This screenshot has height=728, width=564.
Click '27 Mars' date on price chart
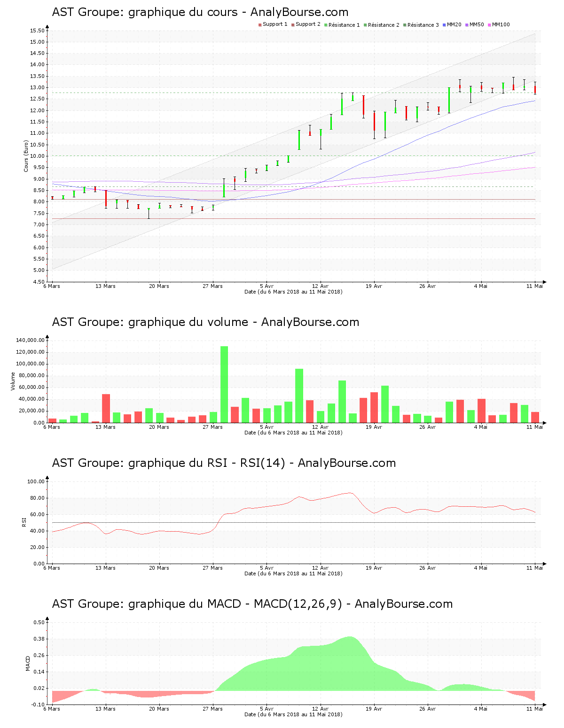click(213, 286)
